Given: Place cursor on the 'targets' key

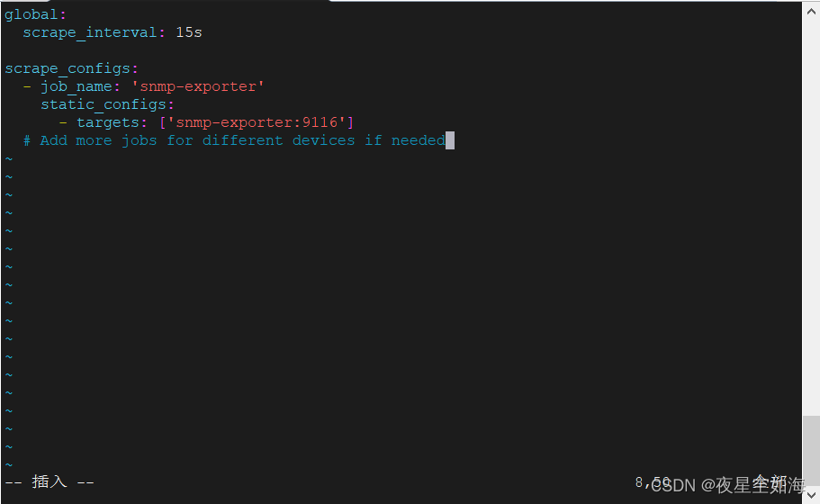Looking at the screenshot, I should click(107, 122).
